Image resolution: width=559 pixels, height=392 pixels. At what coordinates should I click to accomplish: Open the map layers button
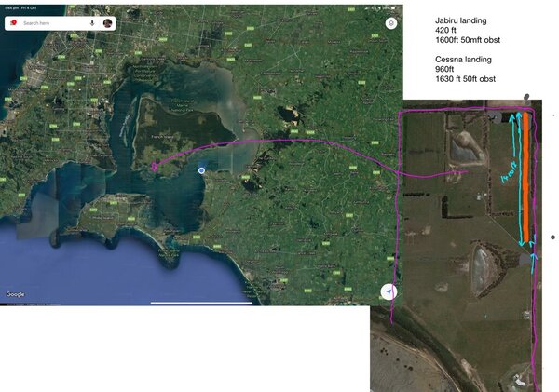click(390, 23)
